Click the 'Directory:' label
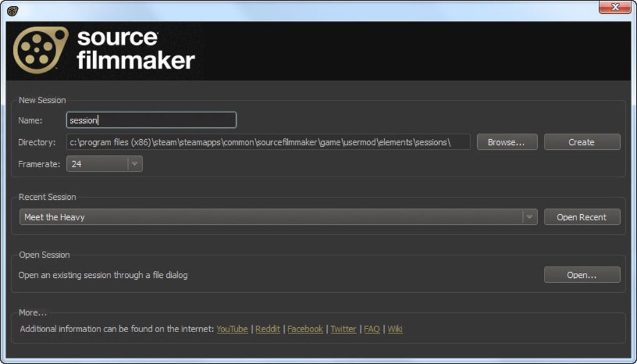637x364 pixels. [37, 142]
